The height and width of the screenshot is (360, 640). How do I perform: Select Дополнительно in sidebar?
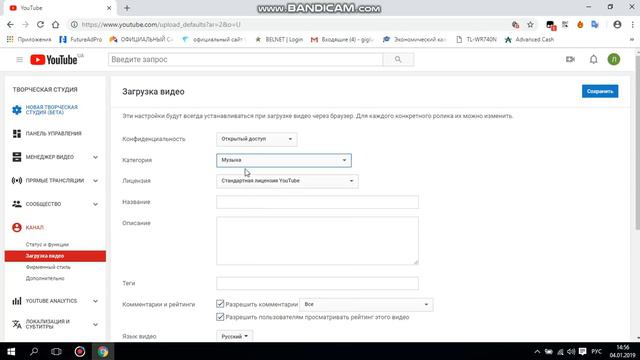45,278
